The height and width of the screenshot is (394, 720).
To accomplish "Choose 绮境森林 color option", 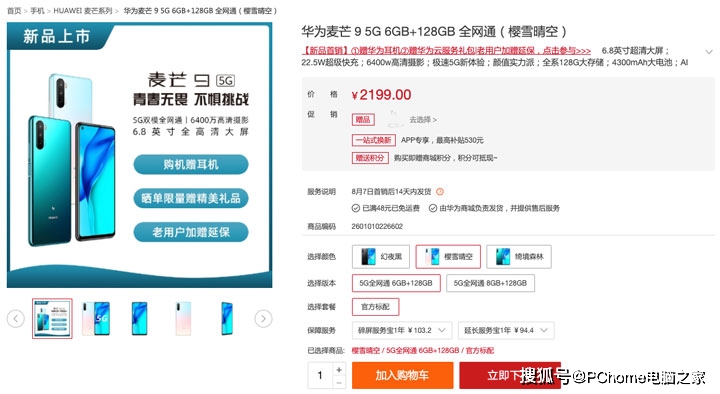I will [519, 257].
